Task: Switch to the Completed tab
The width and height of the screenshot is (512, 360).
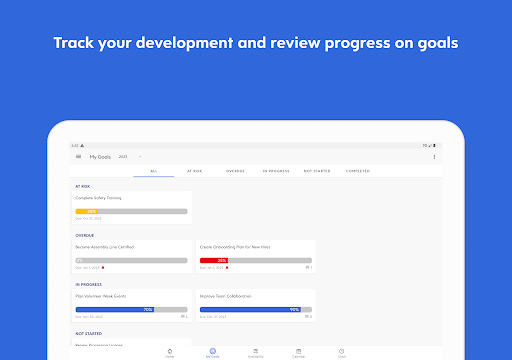Action: pos(358,171)
